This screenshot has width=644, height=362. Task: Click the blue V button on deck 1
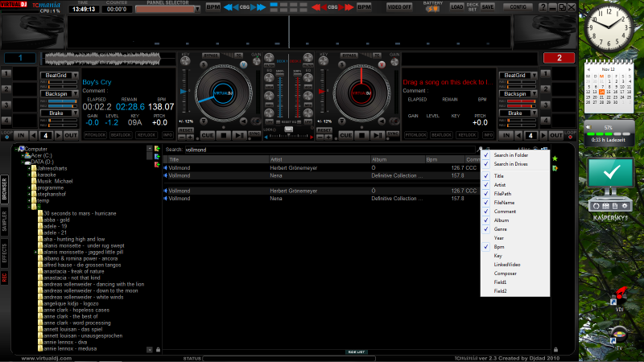(244, 64)
